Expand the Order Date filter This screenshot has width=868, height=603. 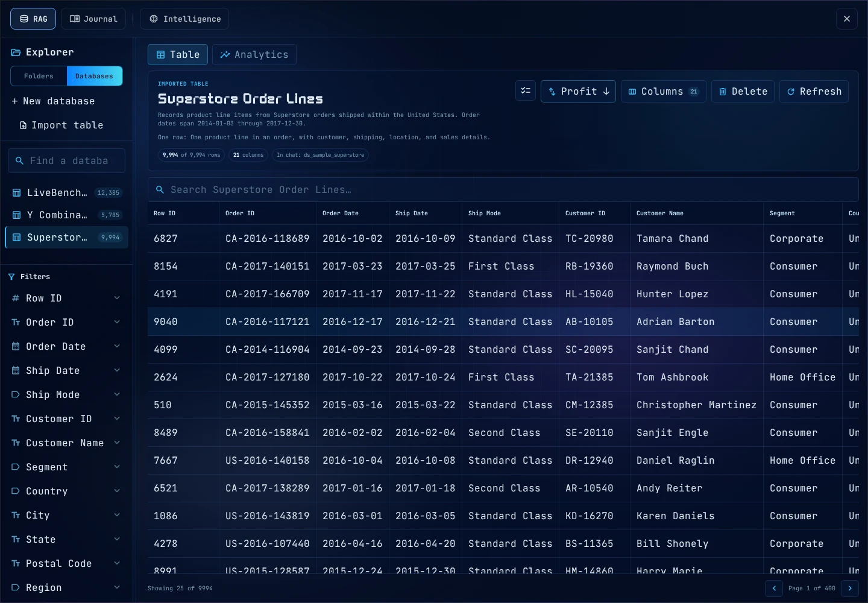(x=66, y=347)
